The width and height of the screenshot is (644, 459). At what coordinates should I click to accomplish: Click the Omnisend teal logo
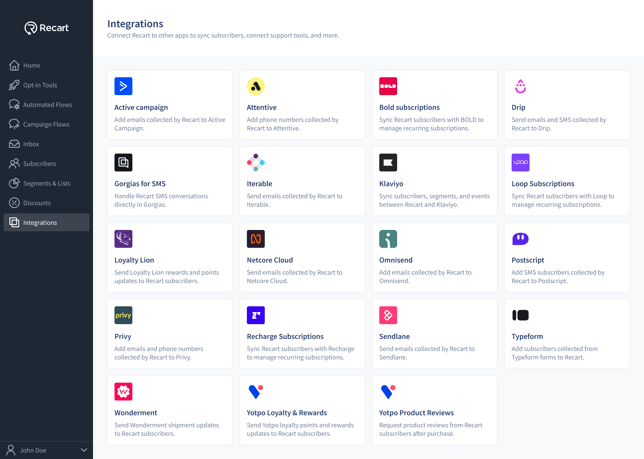[388, 239]
